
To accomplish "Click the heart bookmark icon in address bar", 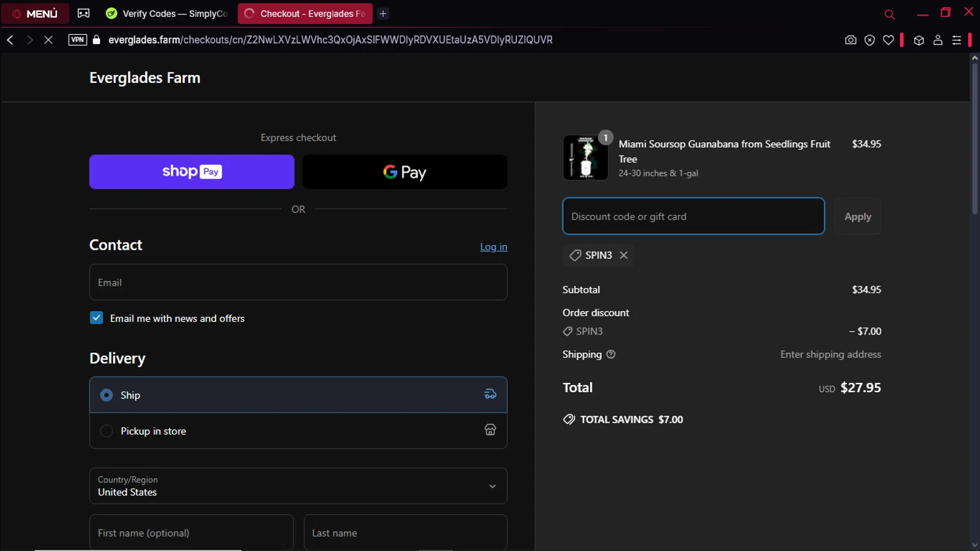I will (889, 40).
